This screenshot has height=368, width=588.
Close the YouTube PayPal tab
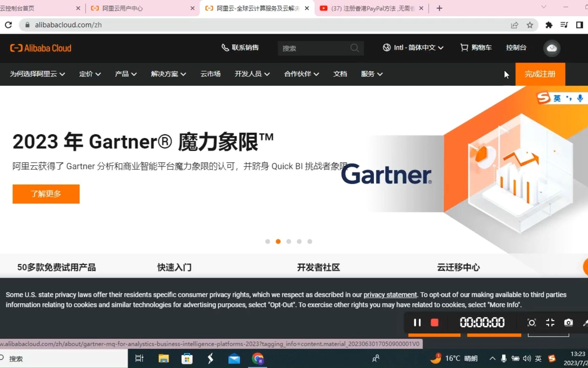point(421,8)
